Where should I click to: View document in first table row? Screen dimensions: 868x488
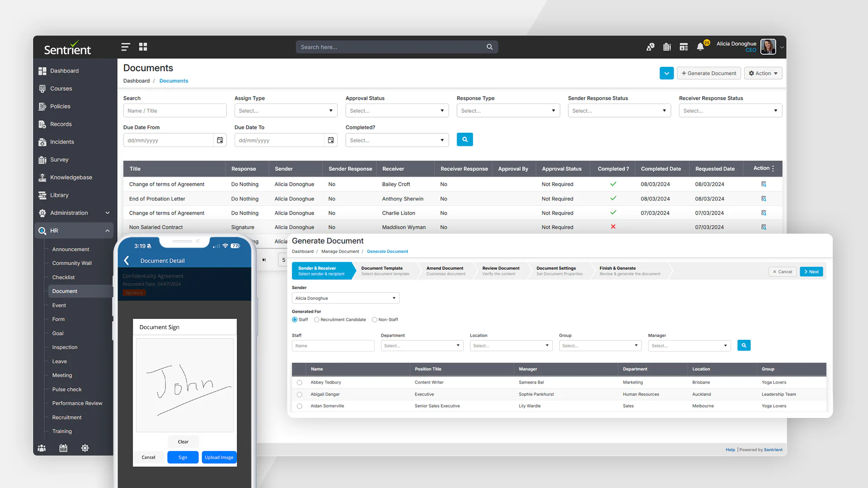click(x=764, y=184)
